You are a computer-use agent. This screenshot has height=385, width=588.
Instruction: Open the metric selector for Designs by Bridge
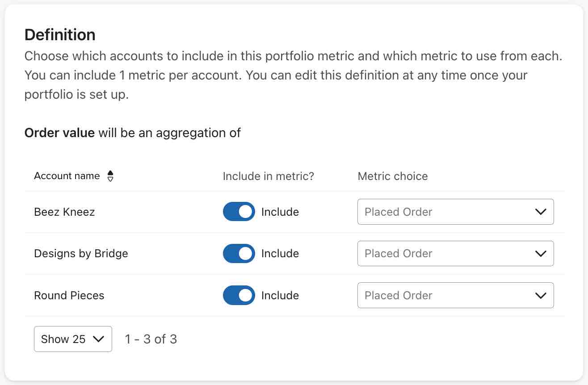(x=455, y=253)
